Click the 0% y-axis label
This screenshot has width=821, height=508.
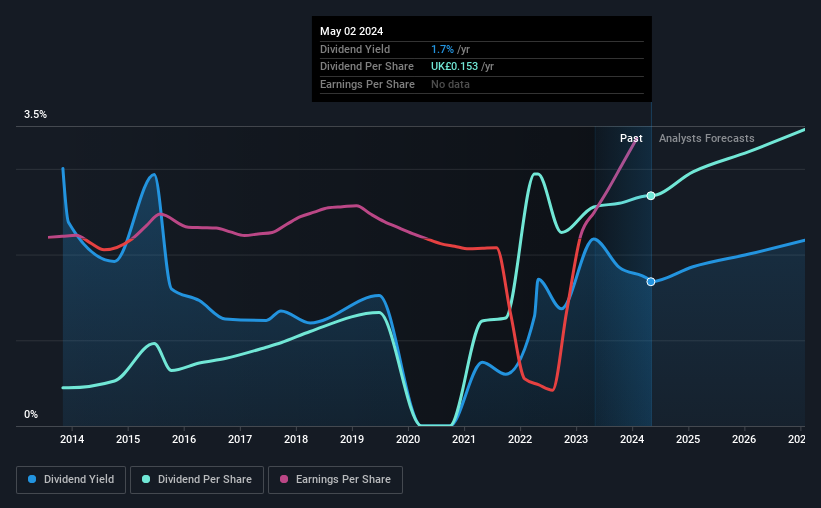click(31, 414)
